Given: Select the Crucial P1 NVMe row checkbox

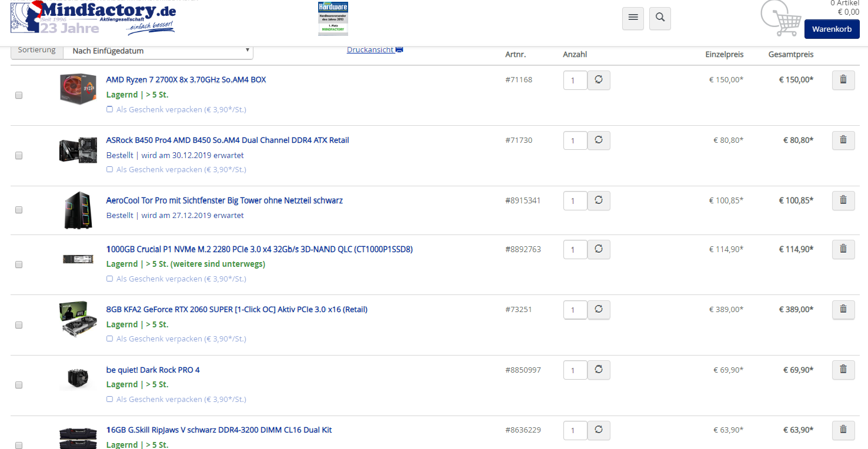Looking at the screenshot, I should tap(19, 264).
